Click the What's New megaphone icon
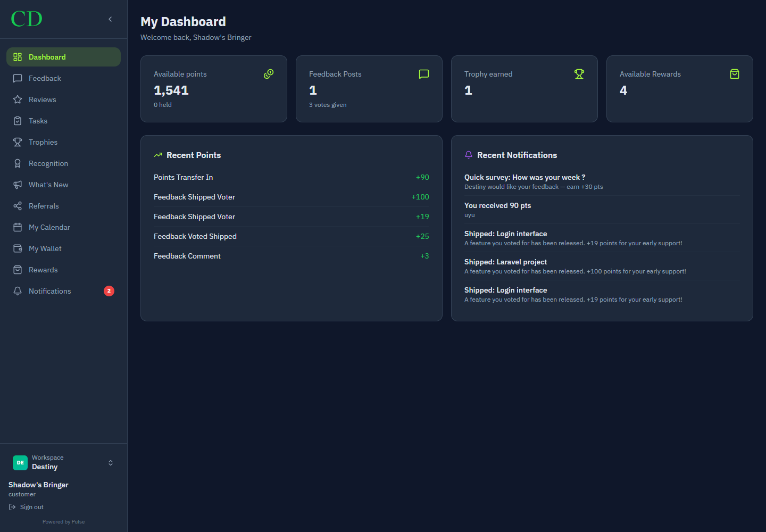 pos(18,185)
